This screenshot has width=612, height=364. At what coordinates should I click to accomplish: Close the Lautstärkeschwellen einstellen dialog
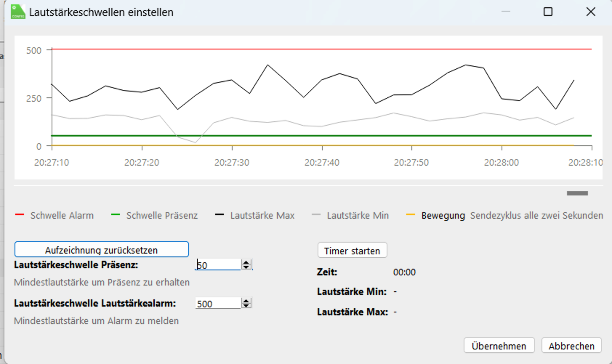[591, 12]
